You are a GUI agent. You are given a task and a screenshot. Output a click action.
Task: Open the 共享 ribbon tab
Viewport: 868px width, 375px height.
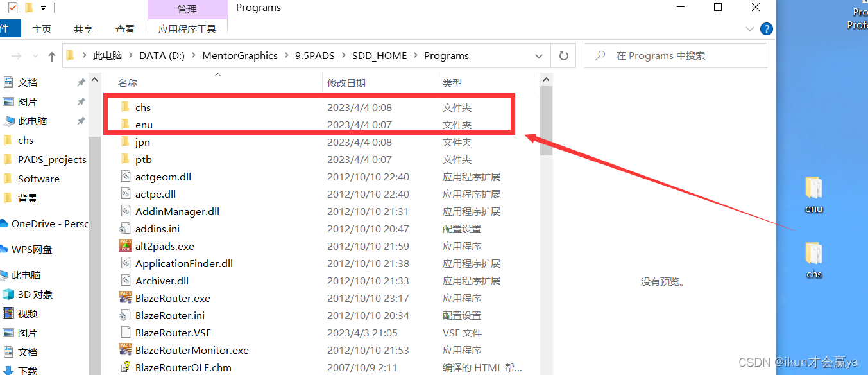[83, 29]
